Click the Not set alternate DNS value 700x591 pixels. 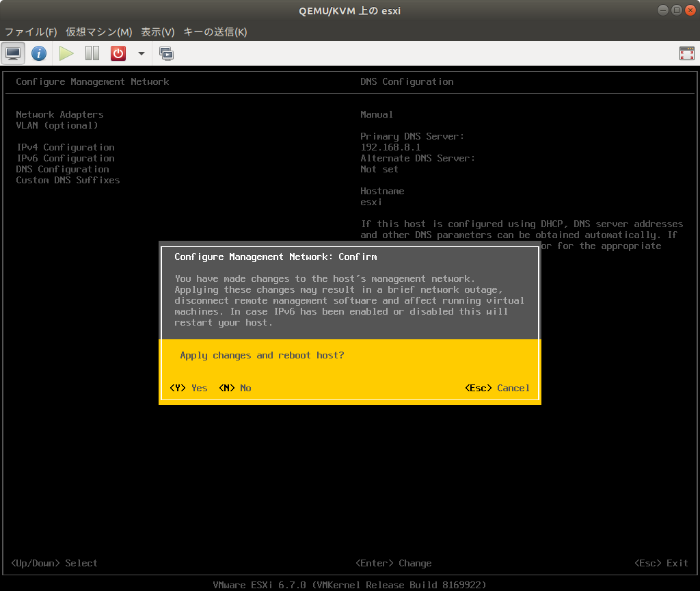379,170
